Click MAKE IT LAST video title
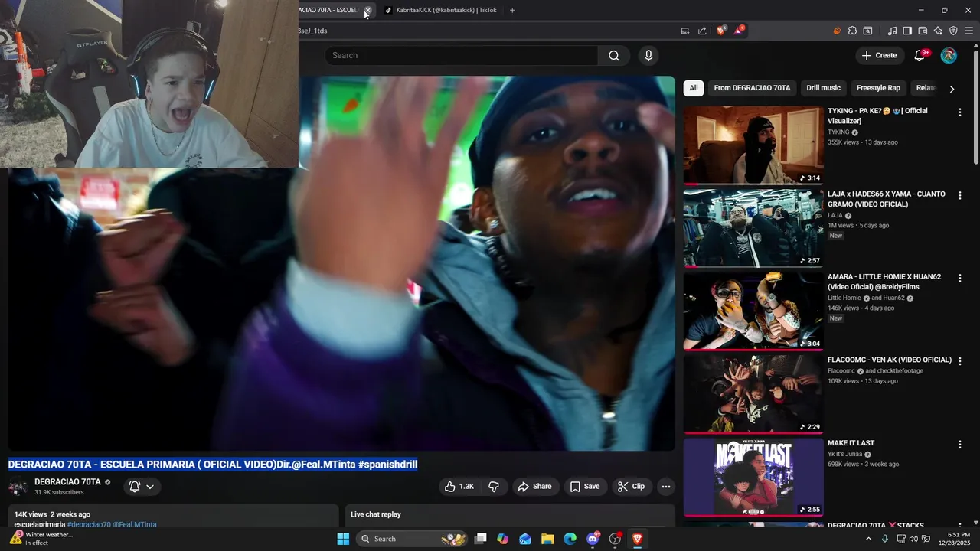Viewport: 980px width, 551px height. coord(851,443)
